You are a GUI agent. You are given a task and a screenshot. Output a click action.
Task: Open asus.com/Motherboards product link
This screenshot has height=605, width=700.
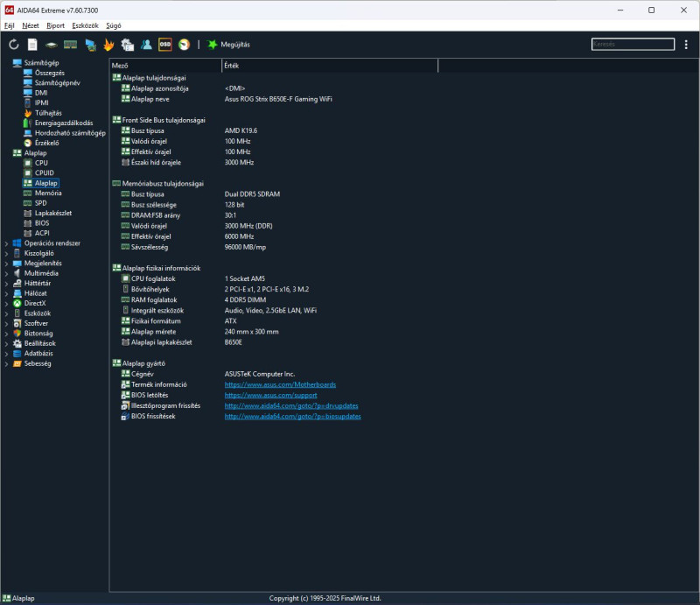[x=280, y=384]
